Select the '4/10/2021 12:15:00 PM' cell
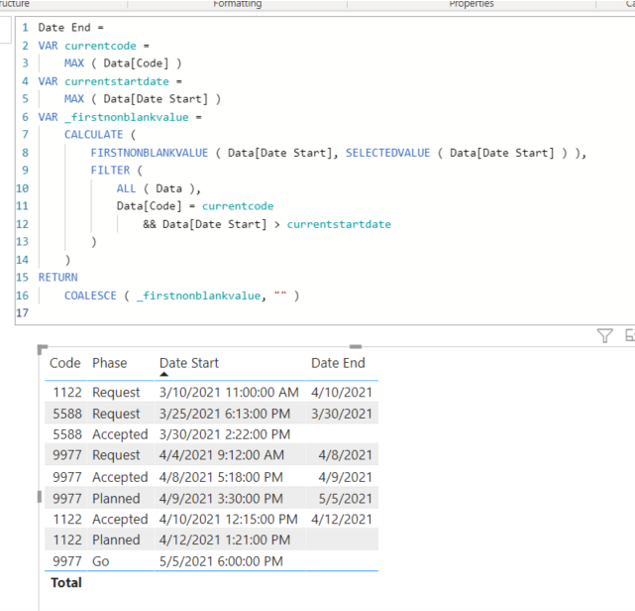 click(228, 519)
